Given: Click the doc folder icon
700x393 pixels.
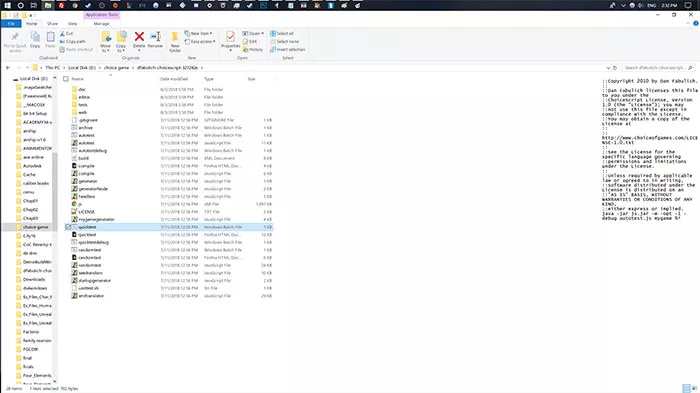Looking at the screenshot, I should click(x=75, y=89).
